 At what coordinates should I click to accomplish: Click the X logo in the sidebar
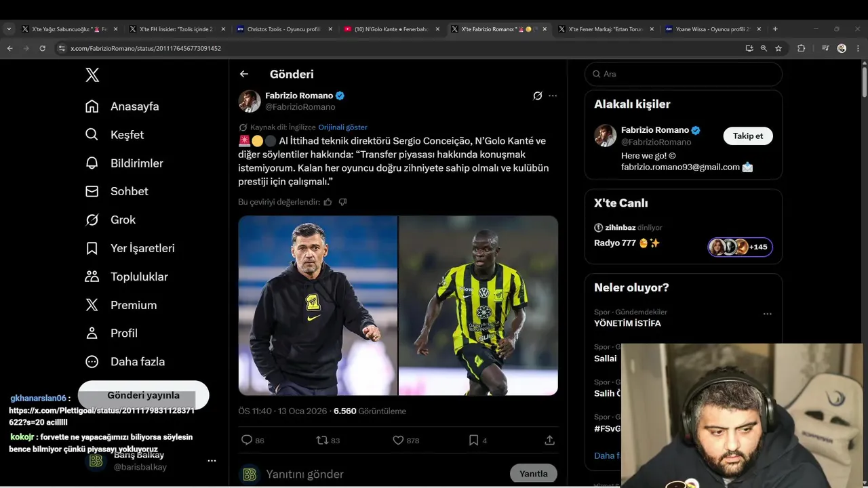point(92,75)
